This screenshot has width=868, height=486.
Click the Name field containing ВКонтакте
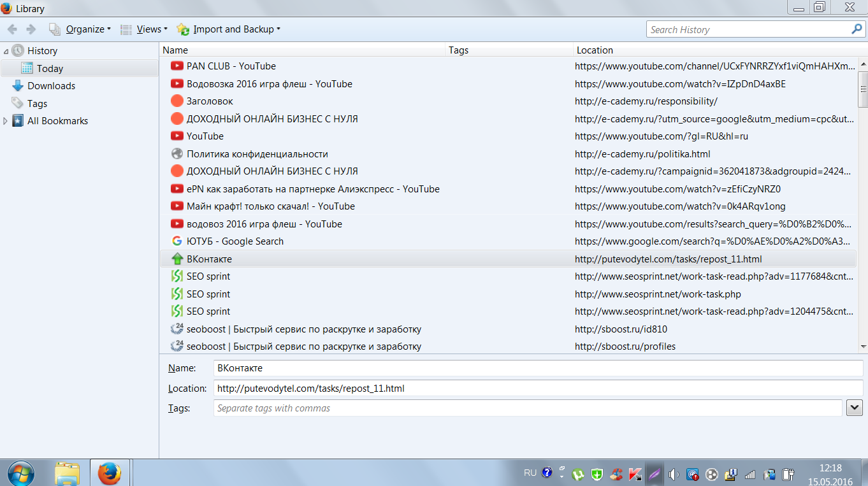pyautogui.click(x=538, y=368)
